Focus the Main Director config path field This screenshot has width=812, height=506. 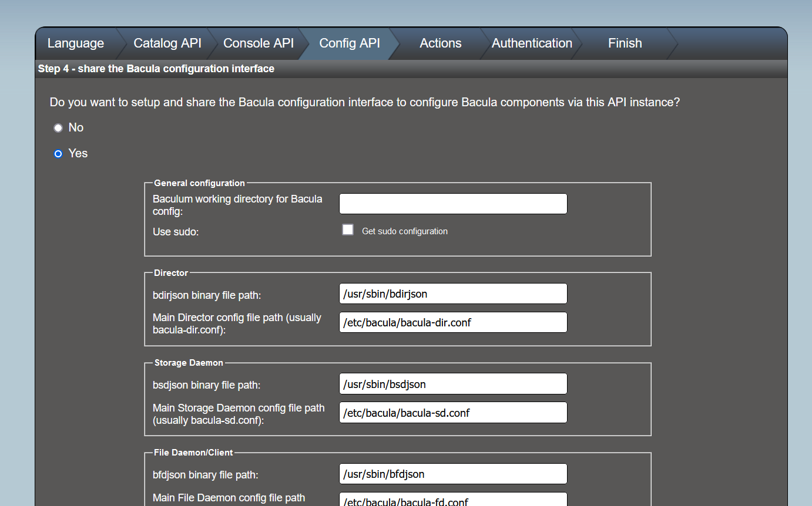click(453, 322)
